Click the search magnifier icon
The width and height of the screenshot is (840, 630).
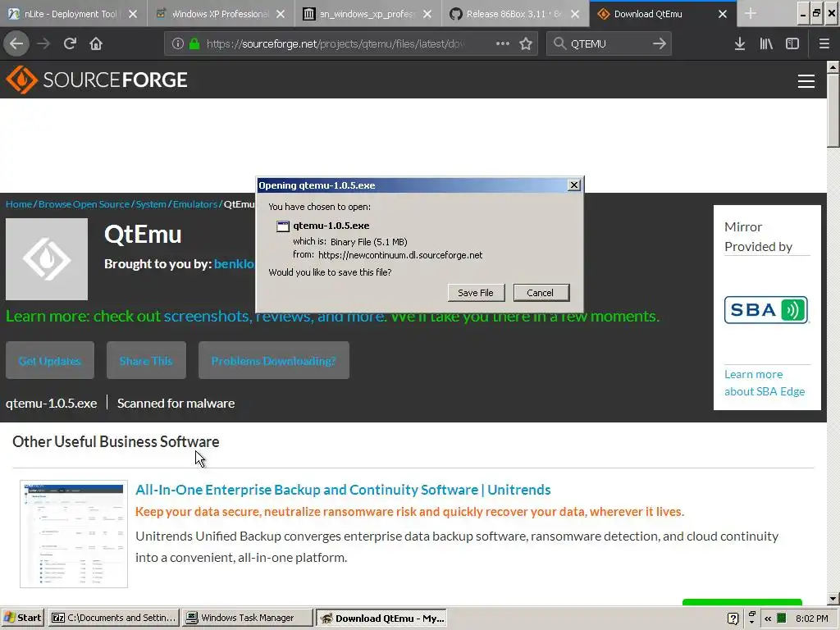pos(559,43)
